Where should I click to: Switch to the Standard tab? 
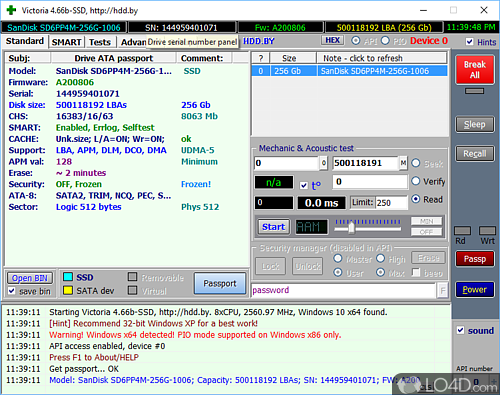coord(24,41)
